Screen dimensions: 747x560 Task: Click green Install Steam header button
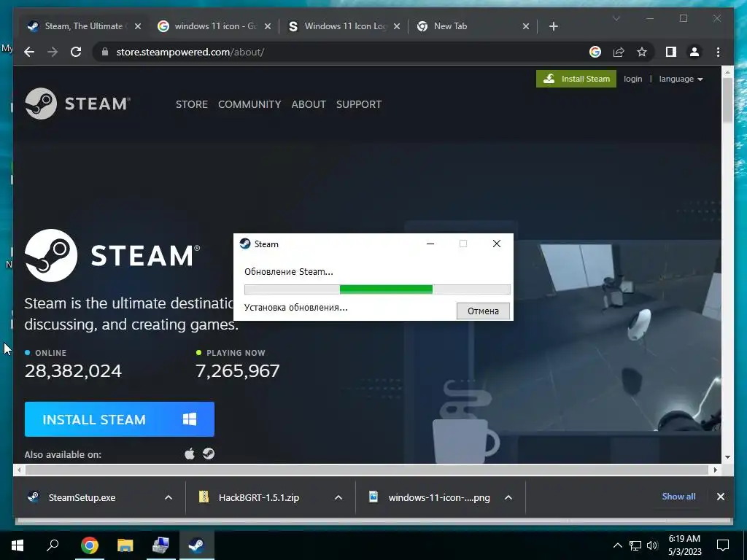[x=576, y=79]
